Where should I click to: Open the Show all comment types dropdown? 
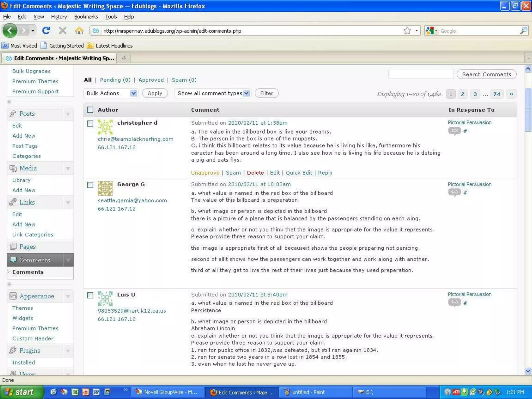click(x=213, y=93)
